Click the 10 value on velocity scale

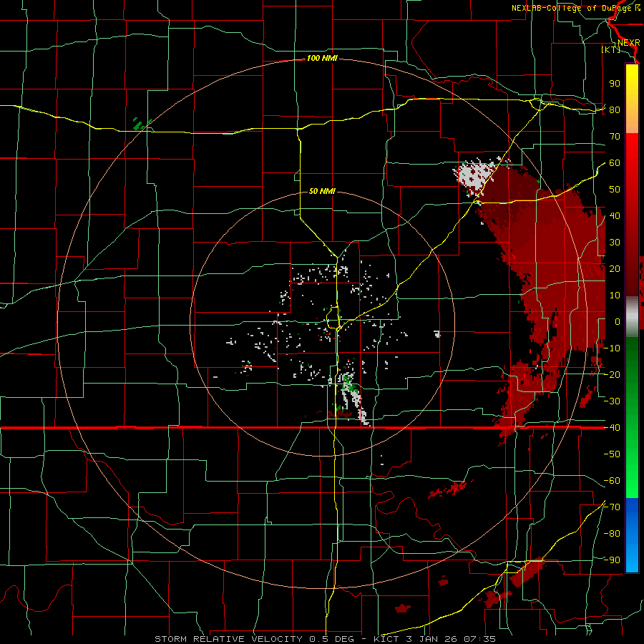click(615, 296)
